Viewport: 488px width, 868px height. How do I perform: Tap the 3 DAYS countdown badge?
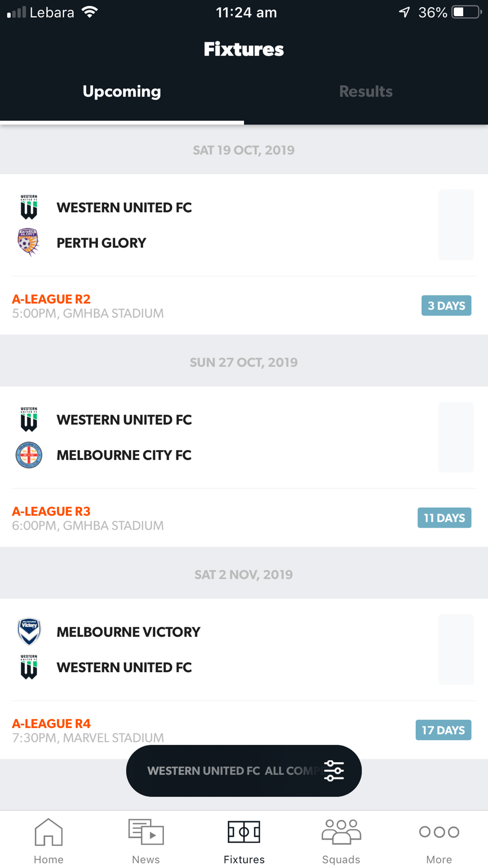tap(447, 306)
